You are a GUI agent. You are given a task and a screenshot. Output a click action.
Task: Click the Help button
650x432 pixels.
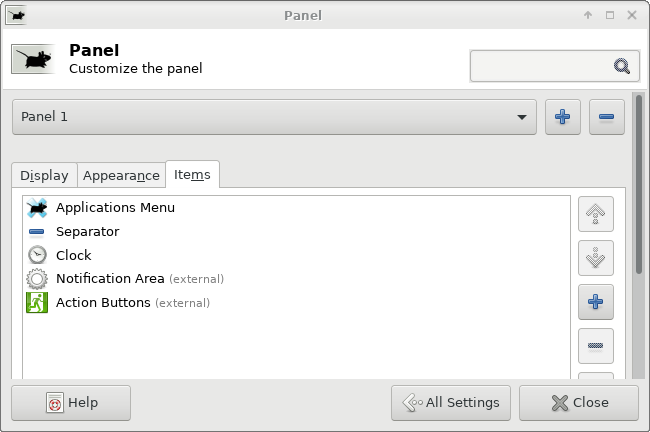click(71, 403)
